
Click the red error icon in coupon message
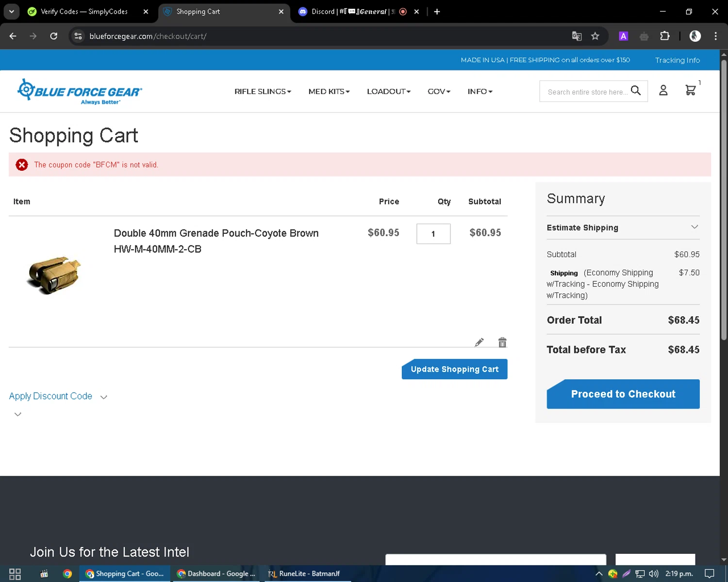click(x=22, y=165)
